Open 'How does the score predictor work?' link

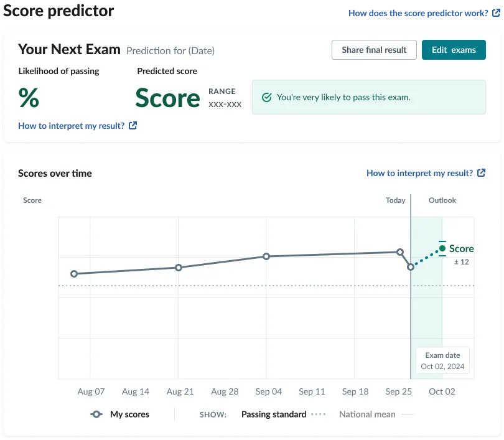pos(418,13)
